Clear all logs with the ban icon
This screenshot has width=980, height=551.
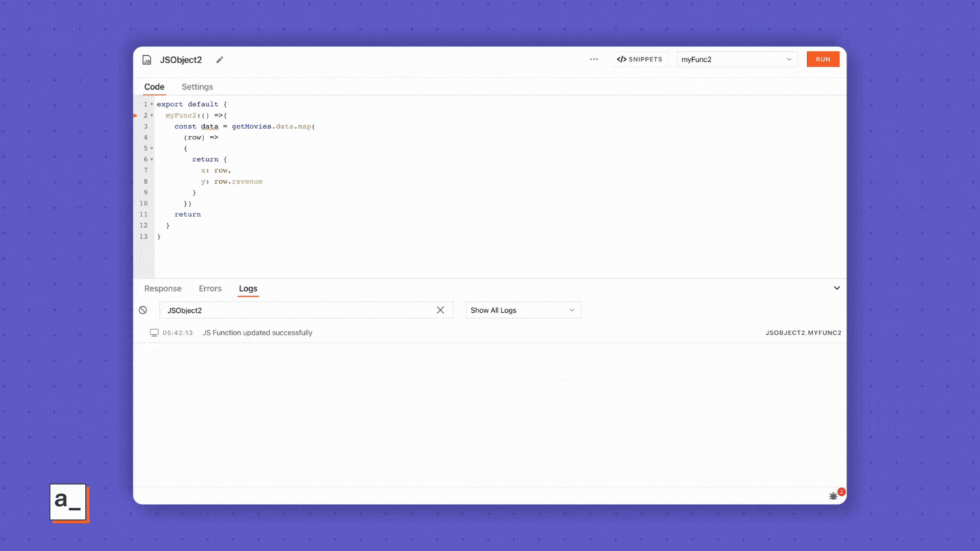point(143,310)
